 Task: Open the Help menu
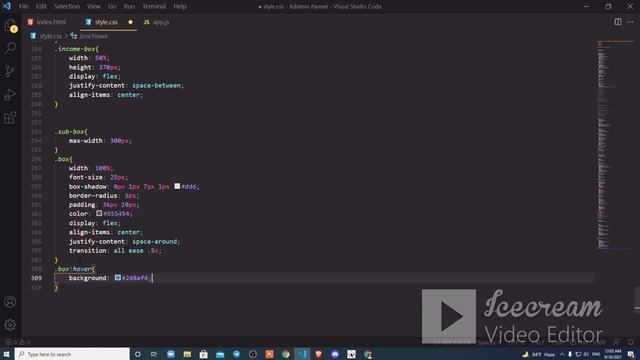tap(180, 6)
